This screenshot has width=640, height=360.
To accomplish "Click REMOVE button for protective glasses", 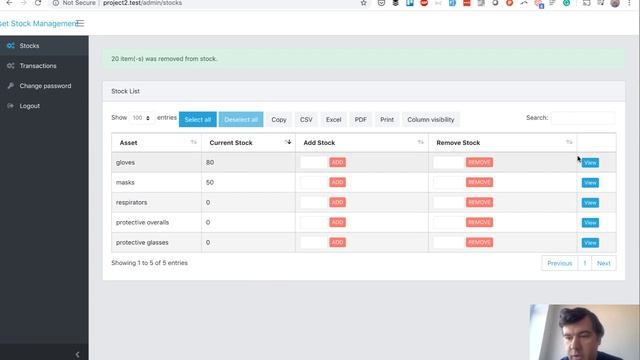I will click(479, 242).
